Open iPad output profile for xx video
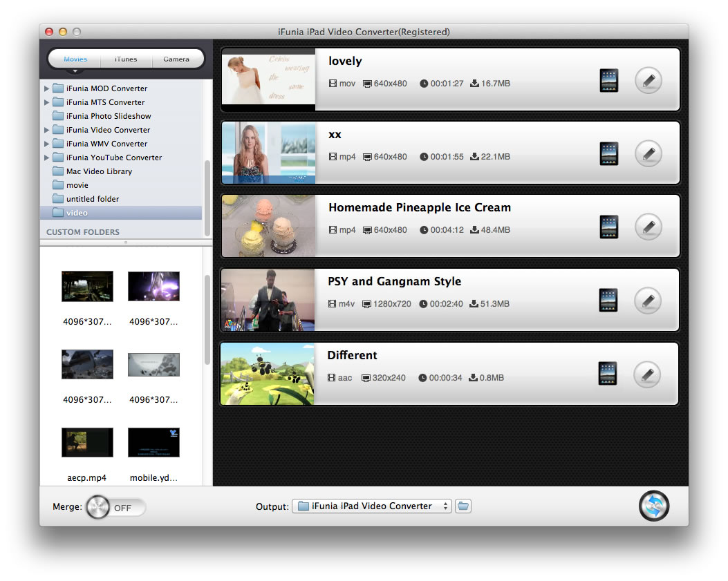The height and width of the screenshot is (581, 728). [x=608, y=153]
